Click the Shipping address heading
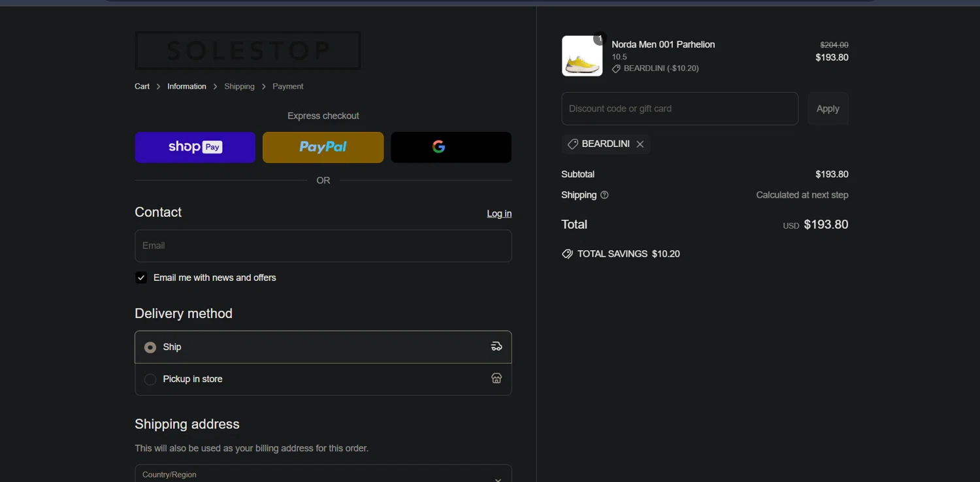This screenshot has height=482, width=980. coord(187,425)
